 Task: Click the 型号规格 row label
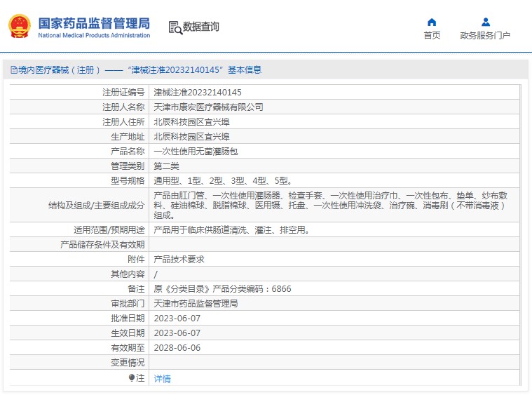pyautogui.click(x=128, y=181)
